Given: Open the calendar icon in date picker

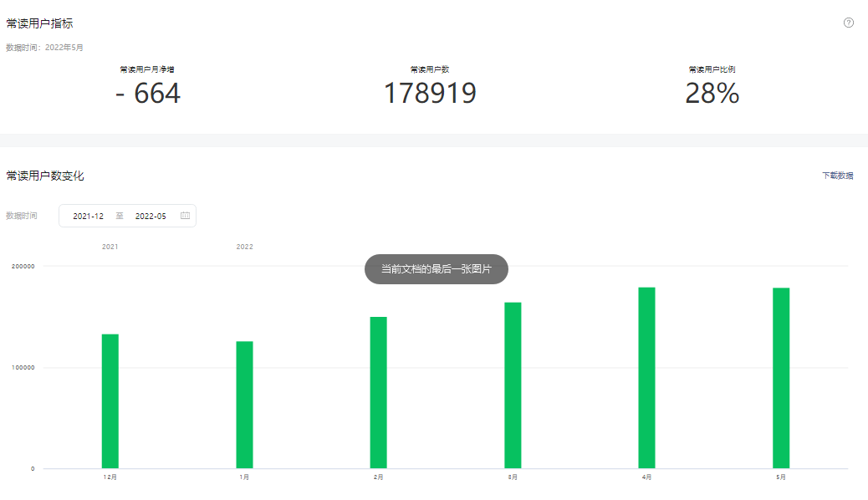Looking at the screenshot, I should tap(185, 216).
